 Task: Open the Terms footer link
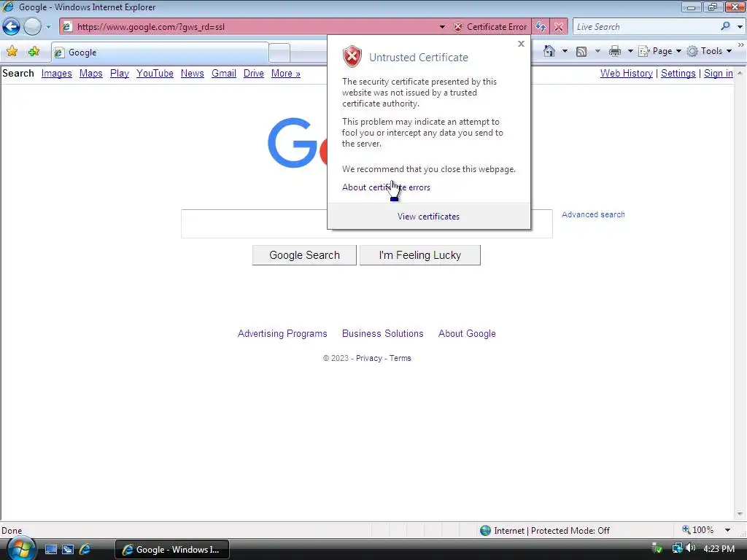coord(400,358)
